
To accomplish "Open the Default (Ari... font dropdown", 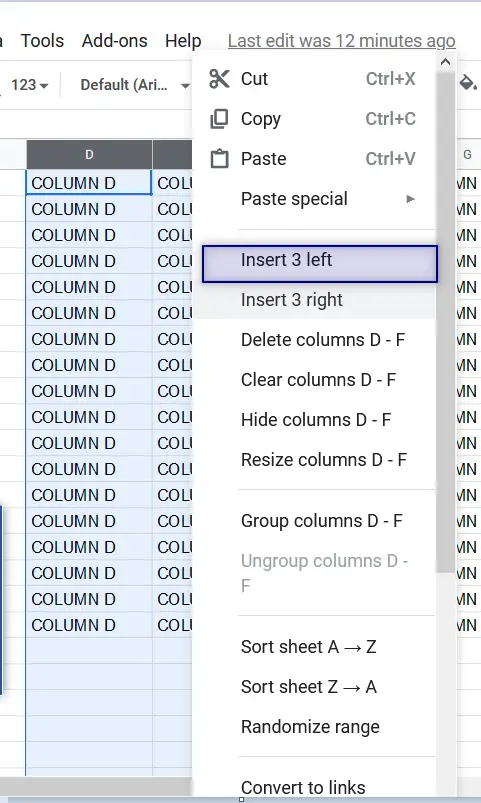I will point(135,85).
